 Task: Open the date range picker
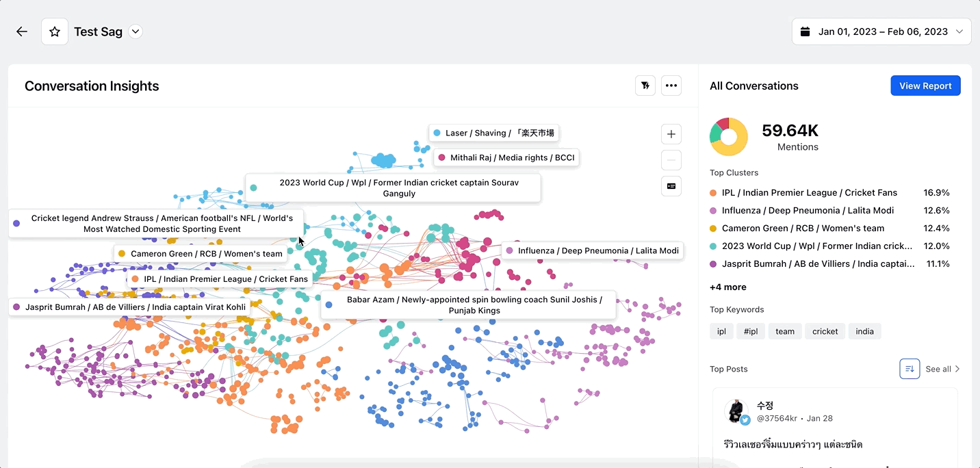[x=881, y=31]
